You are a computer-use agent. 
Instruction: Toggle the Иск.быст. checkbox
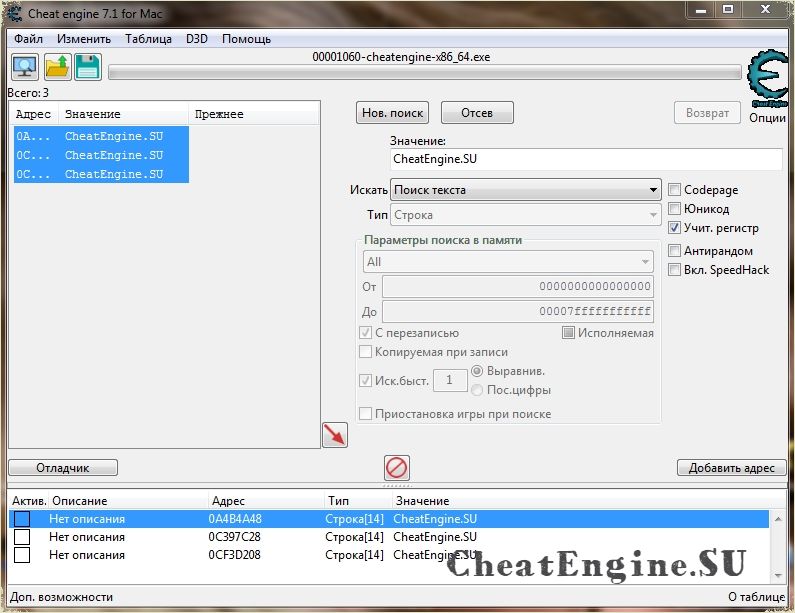tap(365, 380)
